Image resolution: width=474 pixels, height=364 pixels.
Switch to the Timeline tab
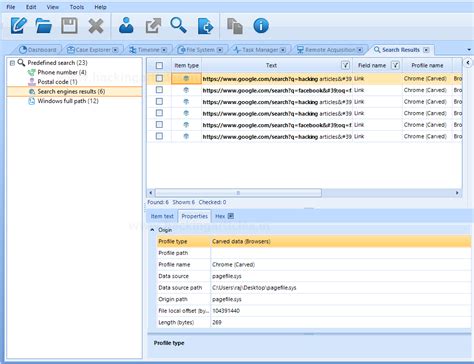[145, 50]
